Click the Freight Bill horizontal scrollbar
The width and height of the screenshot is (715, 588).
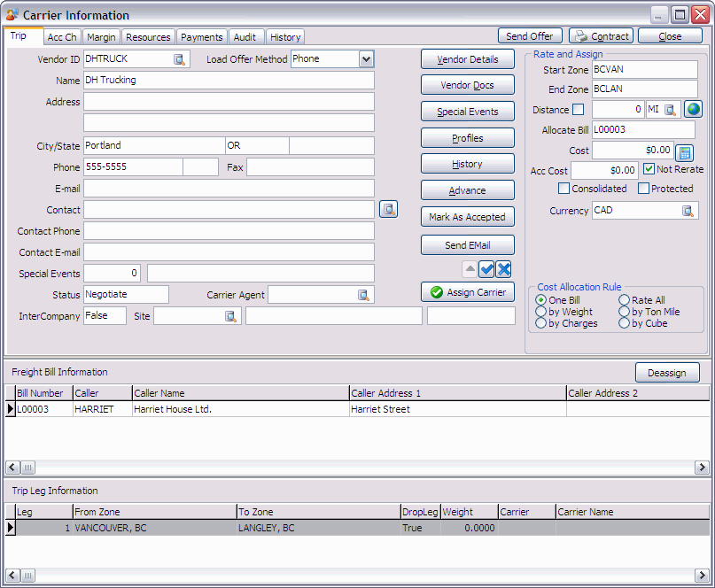point(354,467)
